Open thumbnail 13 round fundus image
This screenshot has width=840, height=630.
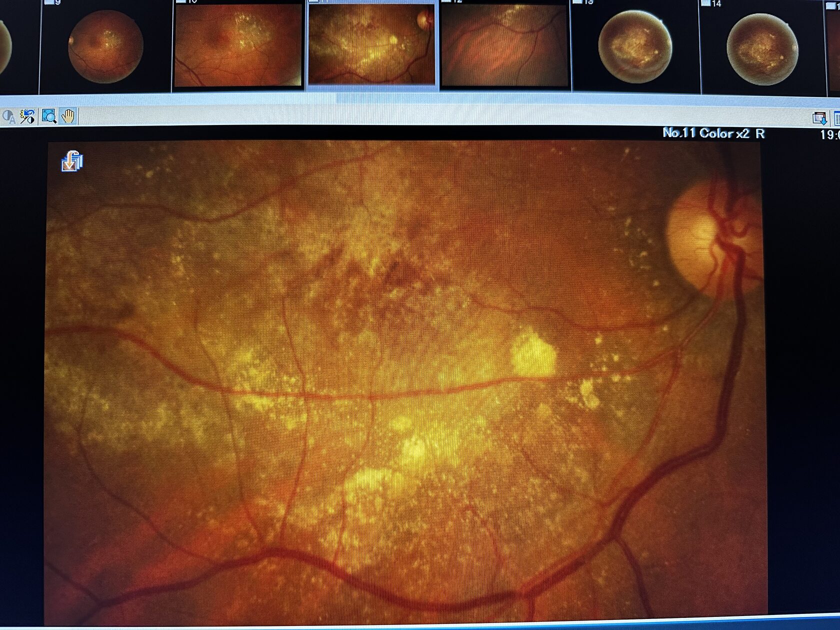(635, 47)
